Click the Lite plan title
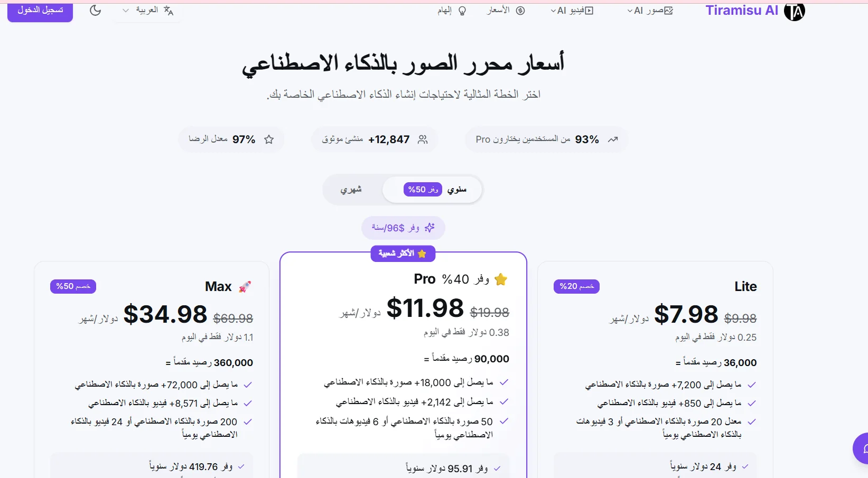The image size is (868, 478). [x=745, y=286]
